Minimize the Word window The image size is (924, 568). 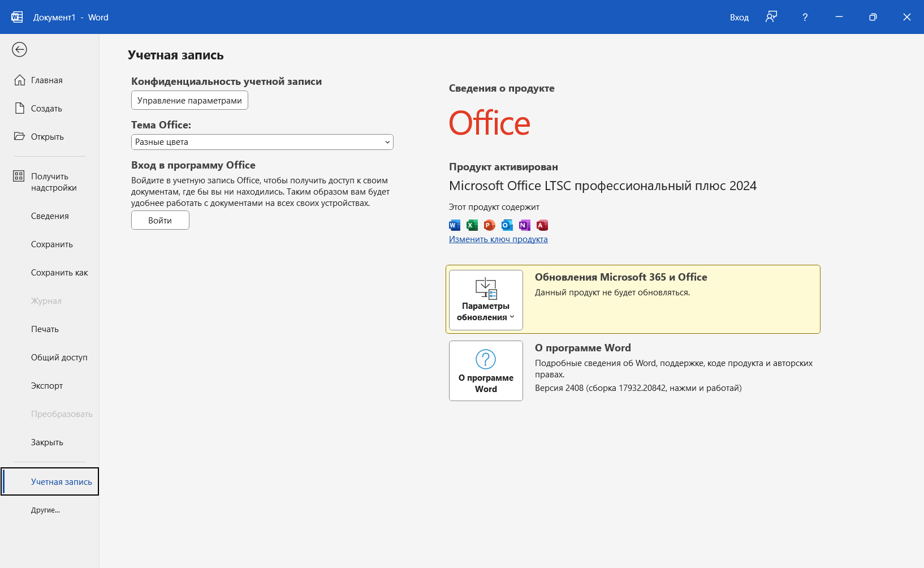pos(839,17)
